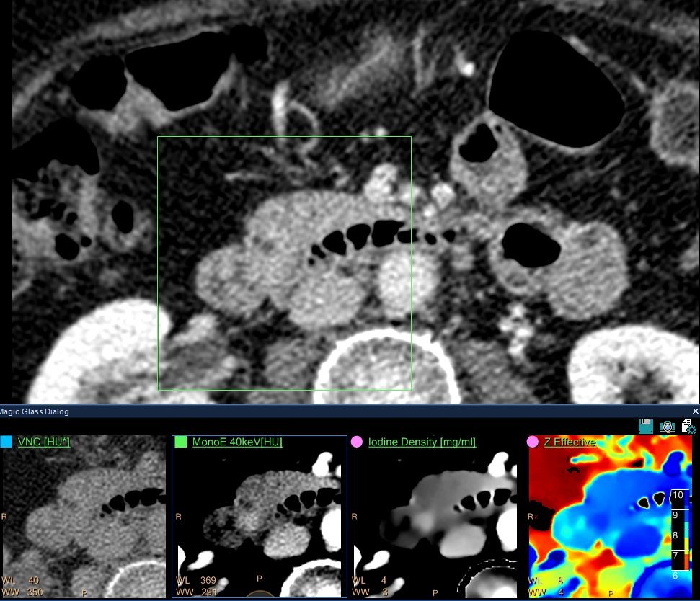Image resolution: width=700 pixels, height=601 pixels.
Task: Click the blue square beside VNC
Action: [x=6, y=442]
